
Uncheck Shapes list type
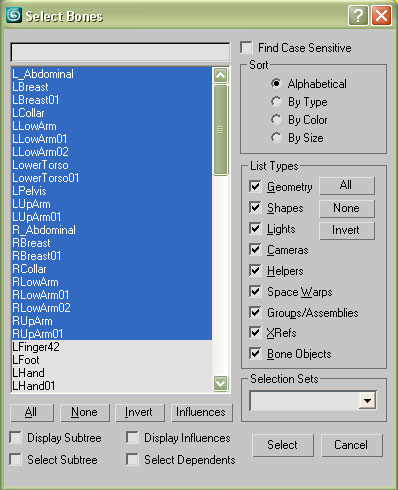[x=255, y=208]
